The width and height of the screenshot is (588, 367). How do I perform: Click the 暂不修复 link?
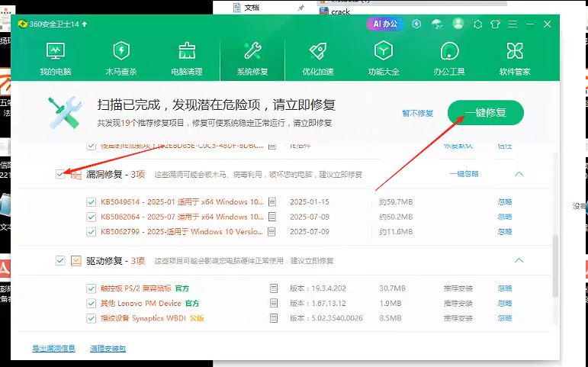[418, 113]
